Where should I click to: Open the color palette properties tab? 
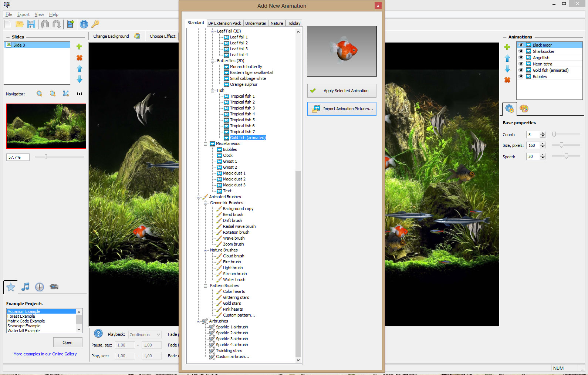(x=524, y=109)
